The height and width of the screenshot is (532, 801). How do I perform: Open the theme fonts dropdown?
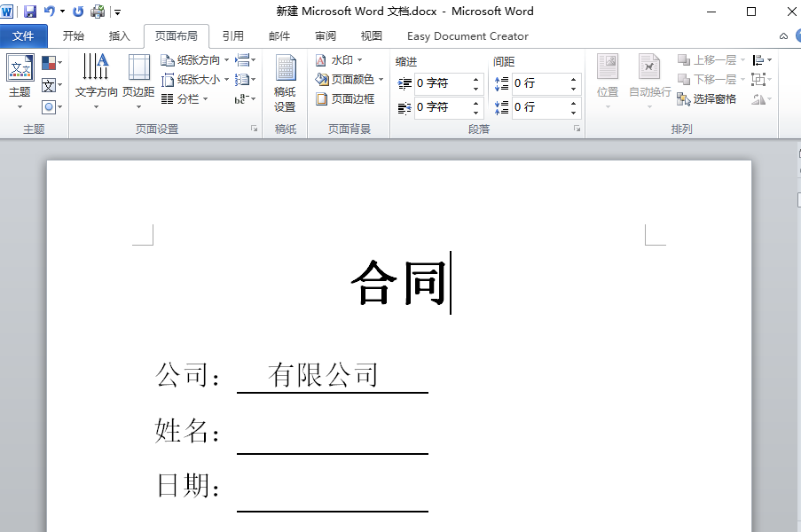coord(51,85)
